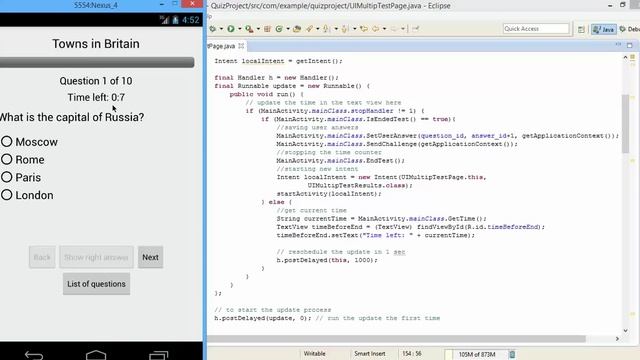The height and width of the screenshot is (360, 640).
Task: Click the Pin Editor icon
Action: point(416,29)
